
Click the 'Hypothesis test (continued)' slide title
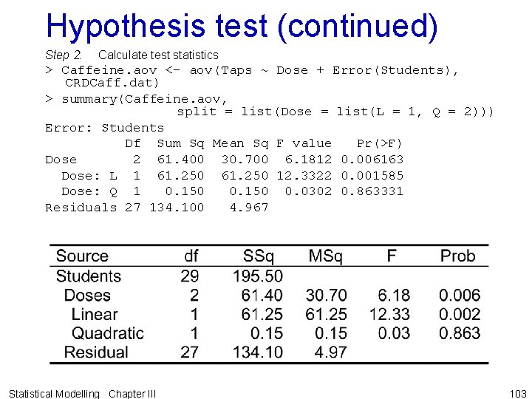[242, 26]
